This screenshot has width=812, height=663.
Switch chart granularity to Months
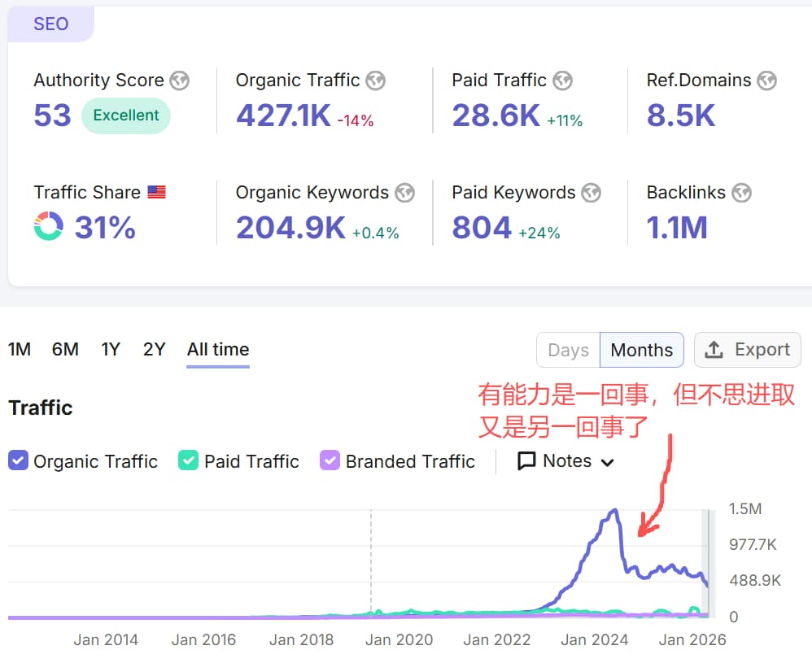click(642, 350)
